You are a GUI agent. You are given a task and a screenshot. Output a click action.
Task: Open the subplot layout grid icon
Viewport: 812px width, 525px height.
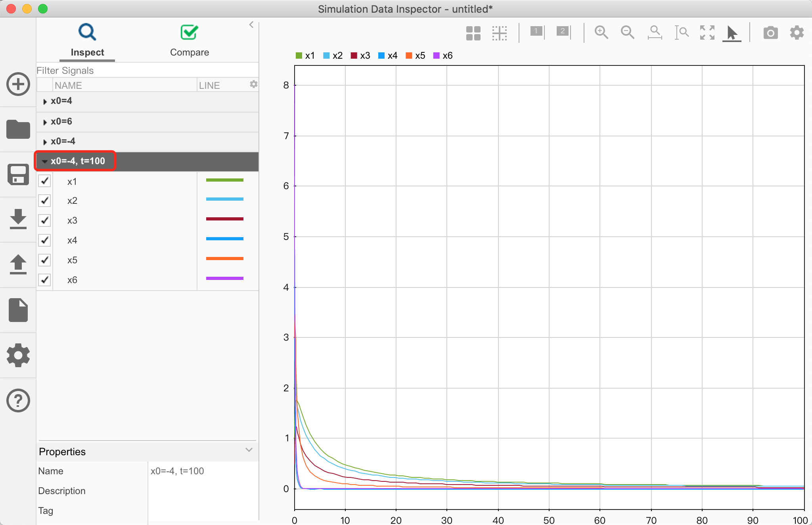point(473,33)
